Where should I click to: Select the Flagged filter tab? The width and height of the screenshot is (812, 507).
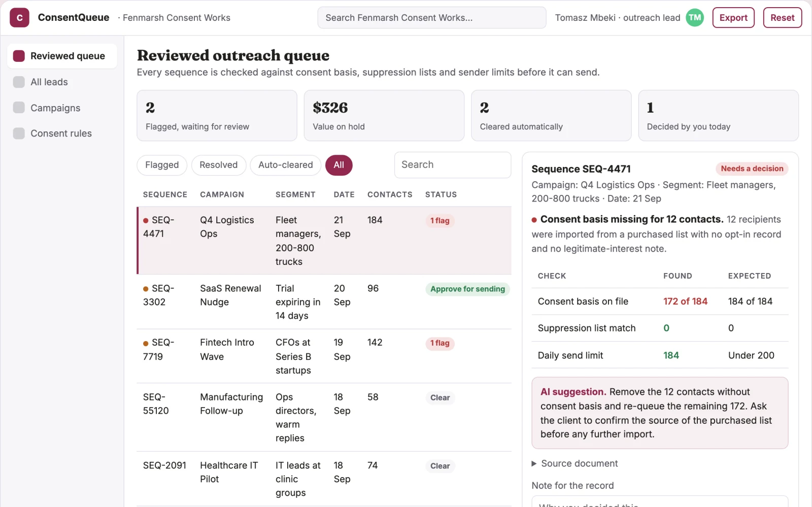(162, 165)
